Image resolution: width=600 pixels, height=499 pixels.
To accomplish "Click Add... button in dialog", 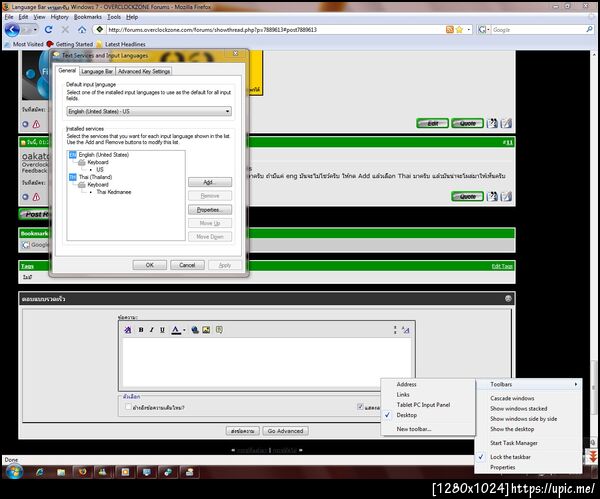I will point(210,182).
